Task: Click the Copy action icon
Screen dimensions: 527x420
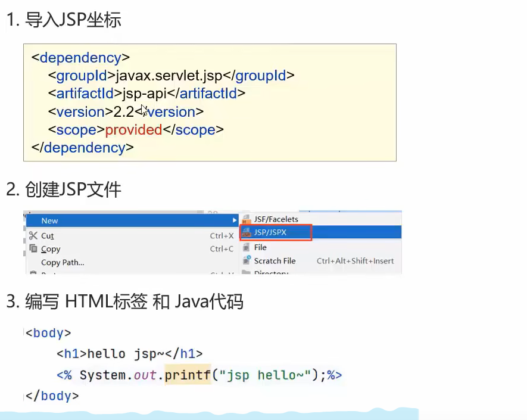Action: point(33,249)
